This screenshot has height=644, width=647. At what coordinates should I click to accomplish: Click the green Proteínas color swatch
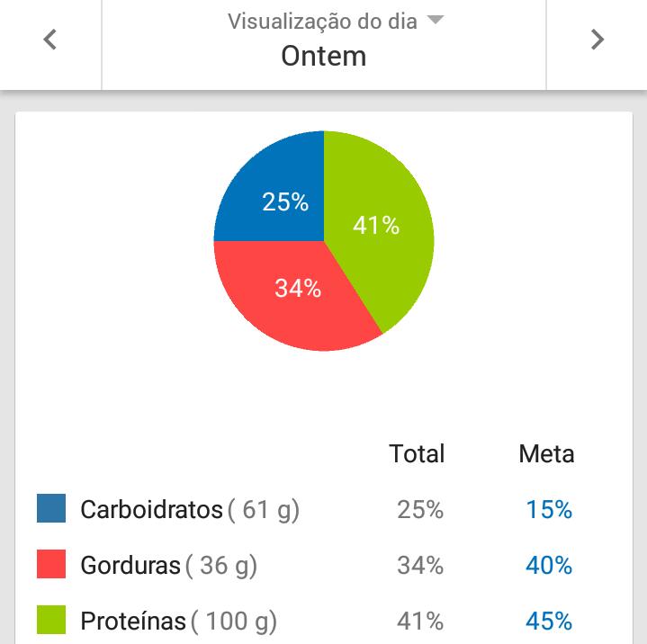pyautogui.click(x=51, y=621)
